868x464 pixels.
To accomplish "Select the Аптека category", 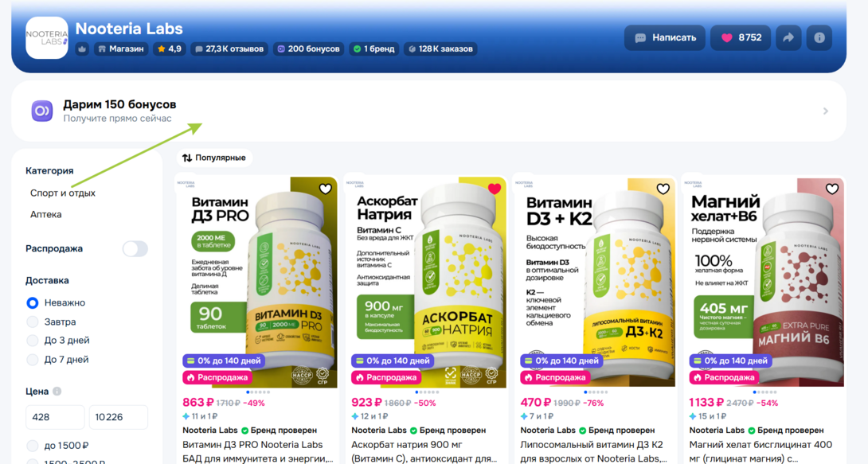I will 46,215.
